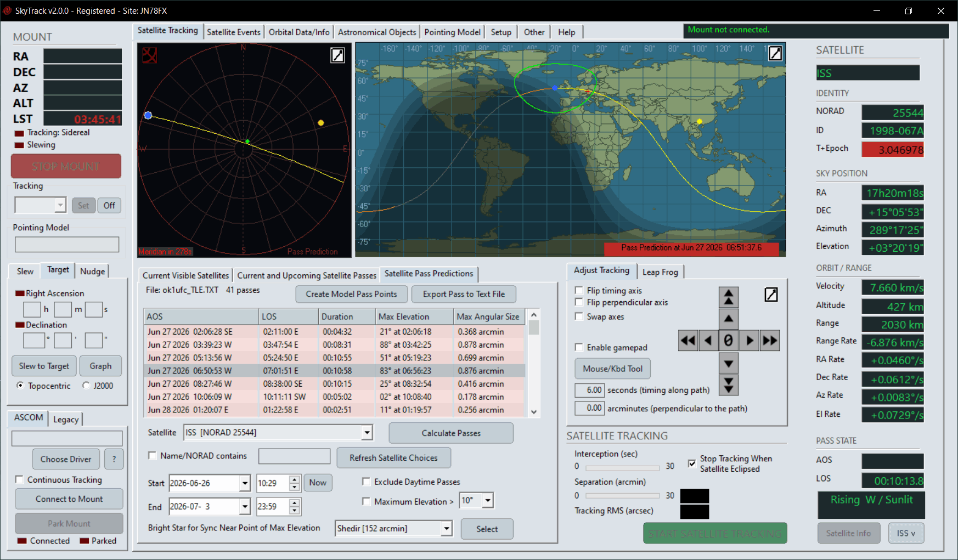Click the single left arrow adjust button
Screen dimensions: 958x560
708,341
